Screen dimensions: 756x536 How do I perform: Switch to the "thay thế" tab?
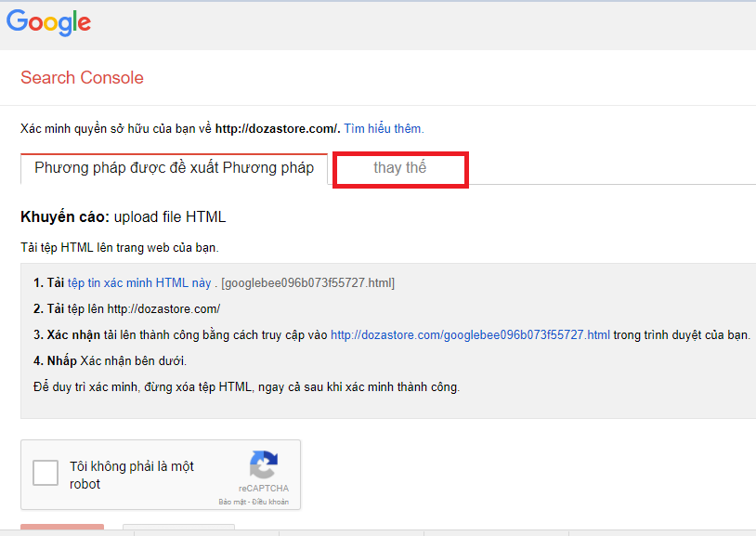pyautogui.click(x=400, y=168)
